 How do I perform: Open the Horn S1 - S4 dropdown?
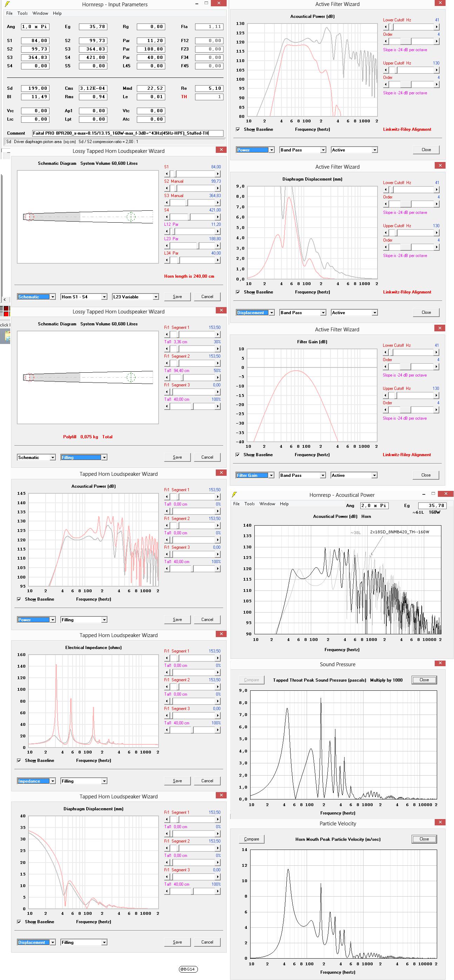pos(84,297)
